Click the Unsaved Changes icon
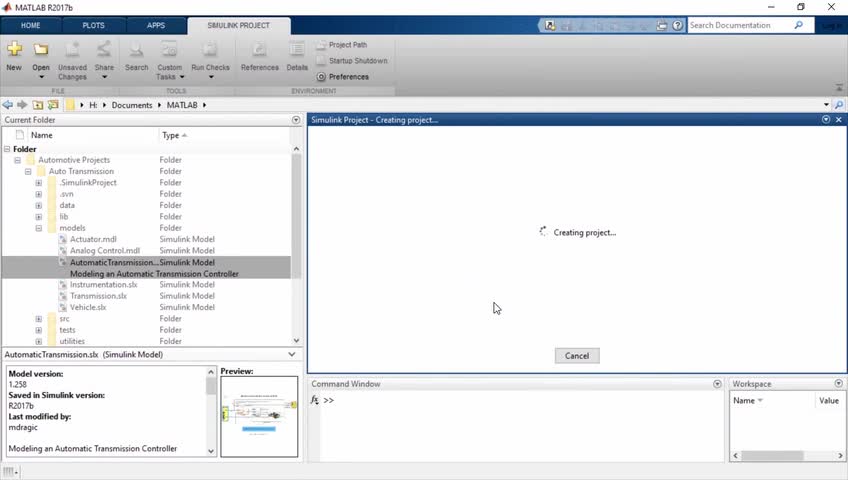The width and height of the screenshot is (848, 480). point(72,49)
